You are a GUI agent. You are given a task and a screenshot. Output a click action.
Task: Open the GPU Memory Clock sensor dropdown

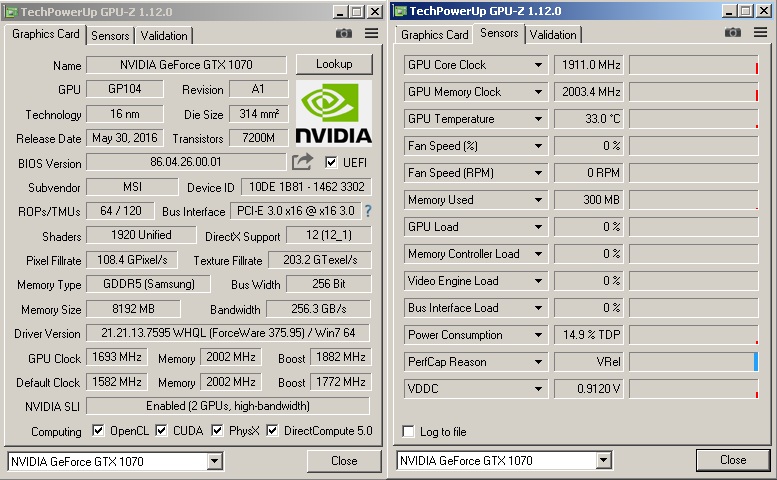point(538,92)
